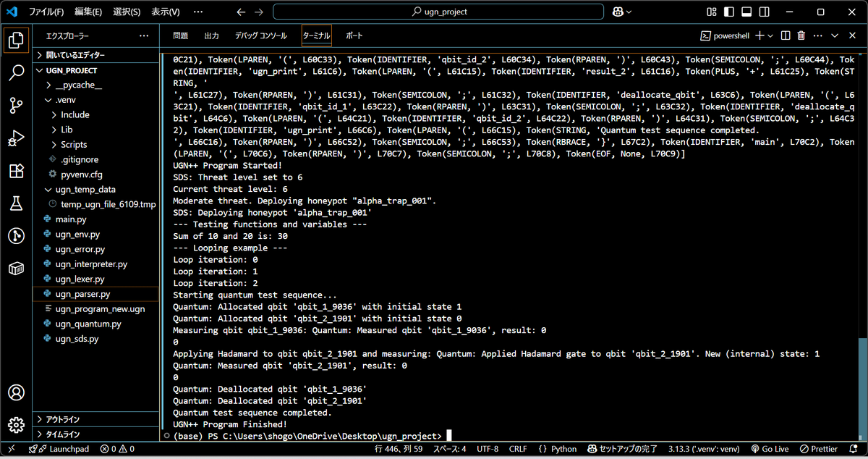The height and width of the screenshot is (459, 868).
Task: Expand the Scripts folder
Action: (x=96, y=145)
